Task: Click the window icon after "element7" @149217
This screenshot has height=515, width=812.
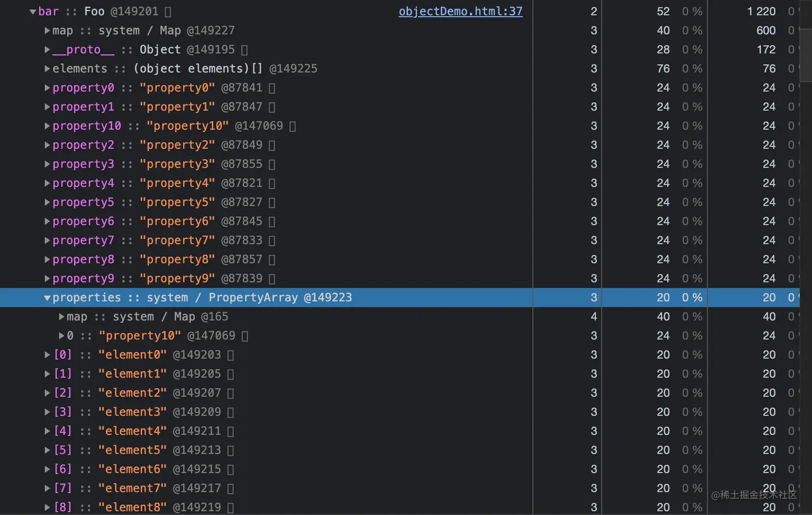Action: point(230,489)
